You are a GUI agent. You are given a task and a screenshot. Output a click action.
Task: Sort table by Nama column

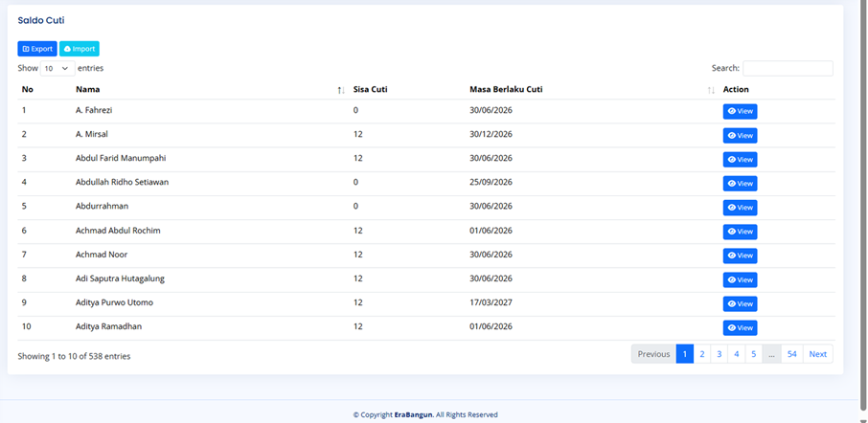(211, 90)
